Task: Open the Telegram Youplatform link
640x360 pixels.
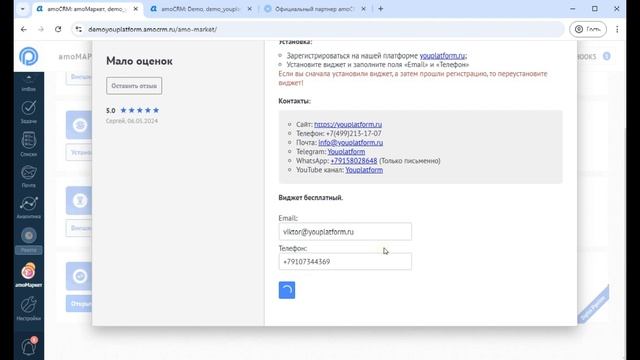Action: click(x=346, y=151)
